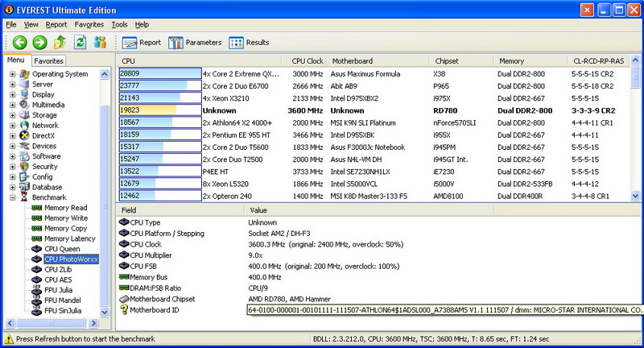This screenshot has width=644, height=348.
Task: Select CPU ZLib benchmark
Action: click(x=58, y=270)
